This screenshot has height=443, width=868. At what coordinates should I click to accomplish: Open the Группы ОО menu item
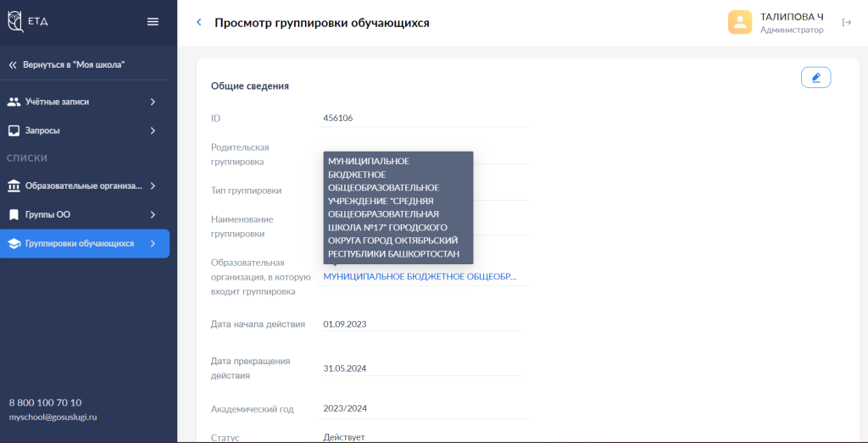tap(85, 214)
